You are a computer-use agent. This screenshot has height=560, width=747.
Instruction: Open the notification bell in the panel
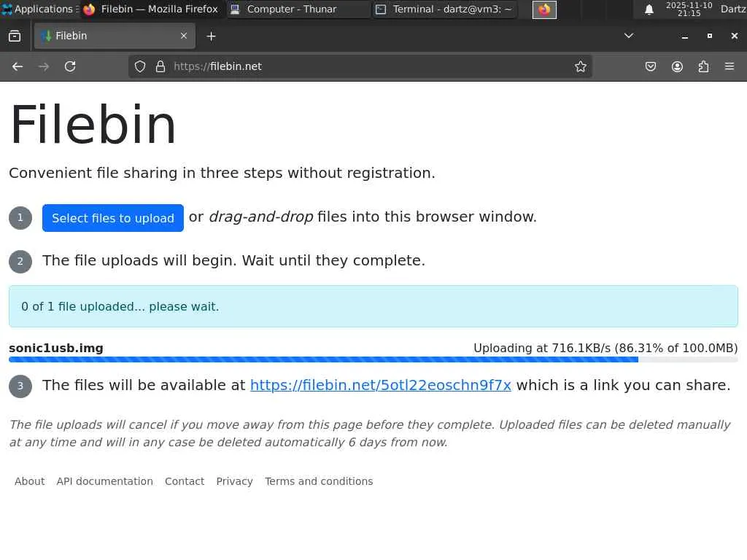pos(649,9)
